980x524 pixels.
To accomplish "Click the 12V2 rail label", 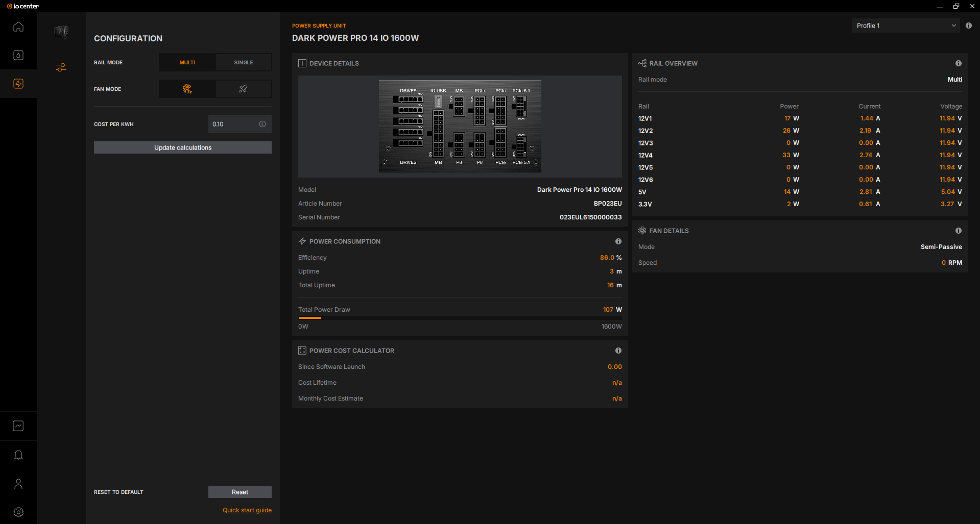I will point(646,131).
